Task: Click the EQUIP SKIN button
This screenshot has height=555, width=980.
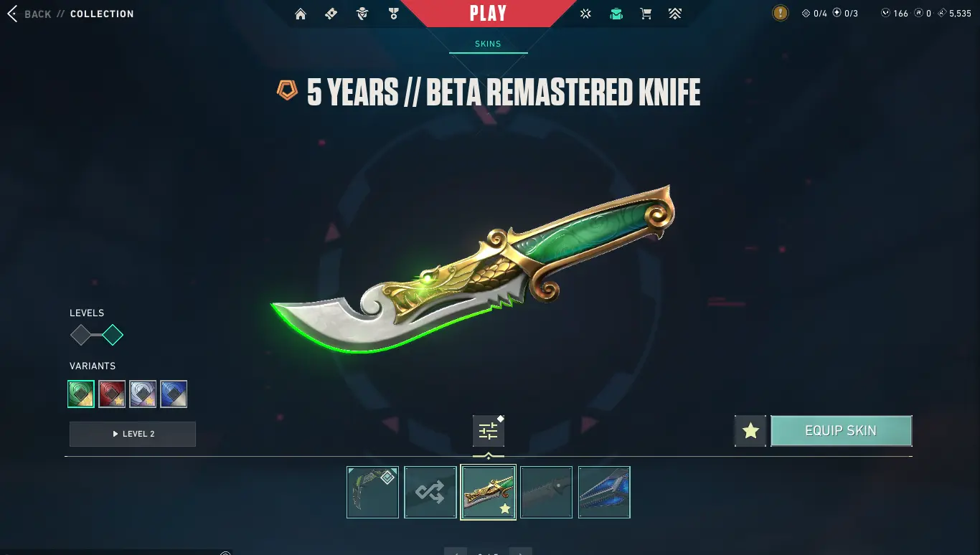Action: [841, 431]
